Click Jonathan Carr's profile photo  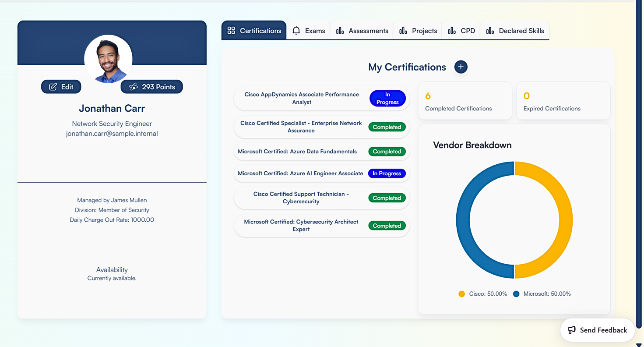tap(108, 59)
